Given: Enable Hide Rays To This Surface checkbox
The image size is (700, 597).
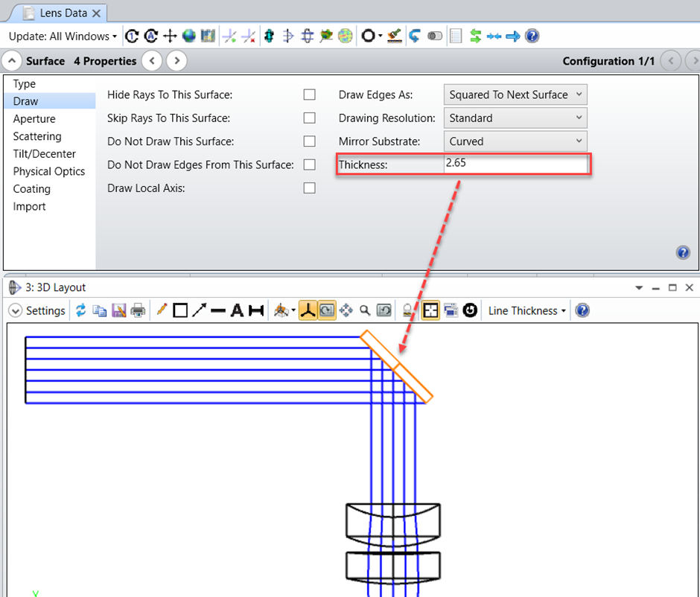Looking at the screenshot, I should coord(309,95).
